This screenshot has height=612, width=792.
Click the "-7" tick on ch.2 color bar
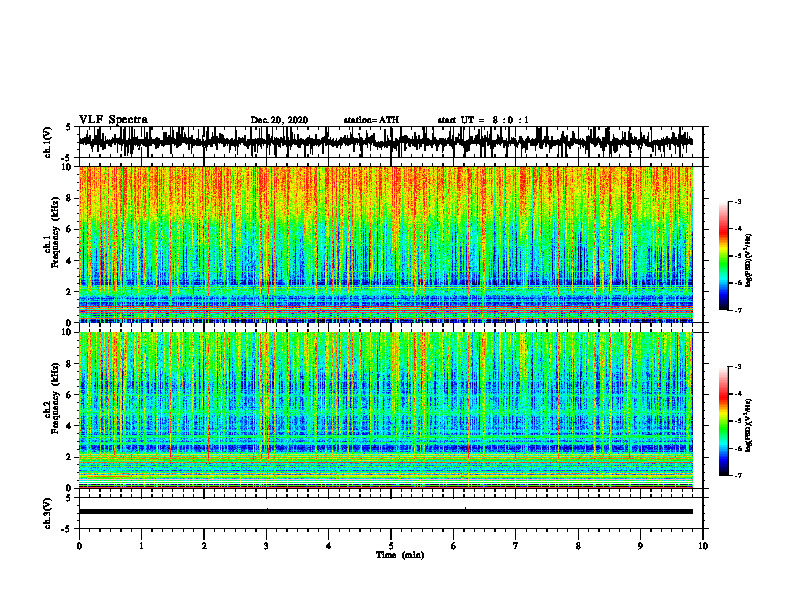tap(738, 475)
